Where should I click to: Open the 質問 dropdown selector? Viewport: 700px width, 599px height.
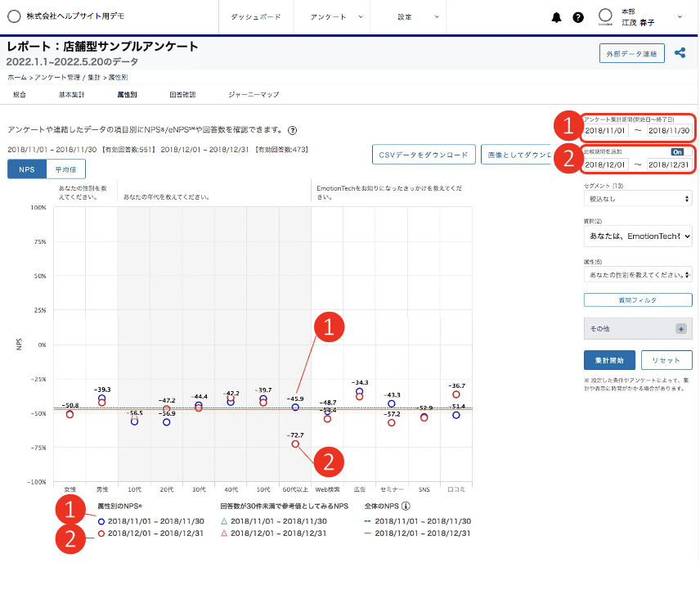pyautogui.click(x=638, y=236)
